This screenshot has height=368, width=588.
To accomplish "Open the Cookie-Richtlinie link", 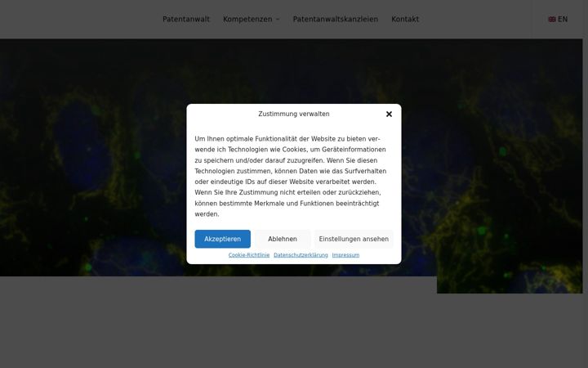I will click(249, 255).
